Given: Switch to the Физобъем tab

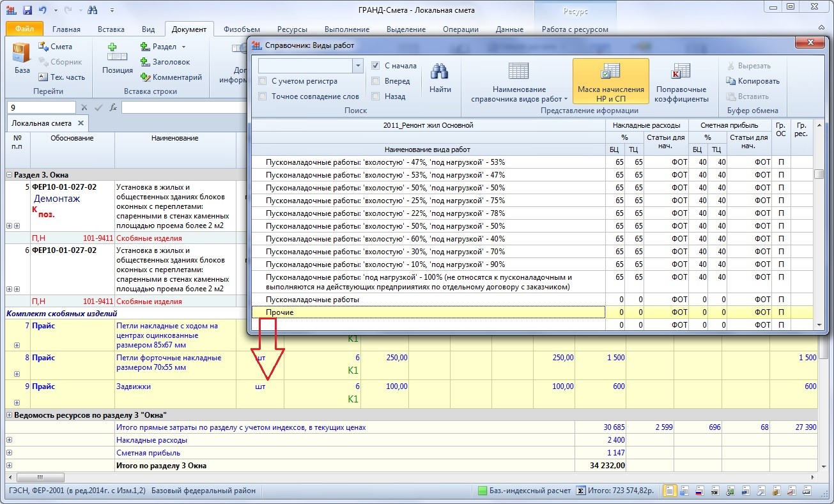Looking at the screenshot, I should [242, 29].
